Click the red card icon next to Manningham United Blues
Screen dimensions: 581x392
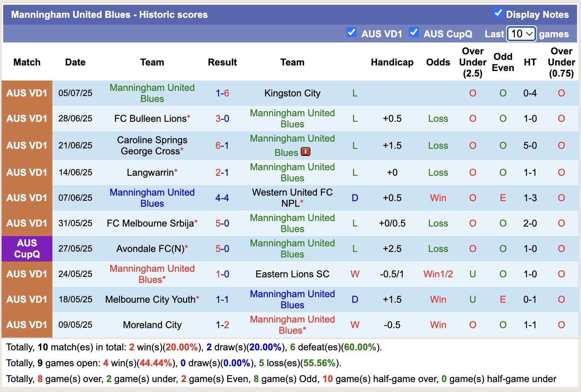tap(306, 152)
